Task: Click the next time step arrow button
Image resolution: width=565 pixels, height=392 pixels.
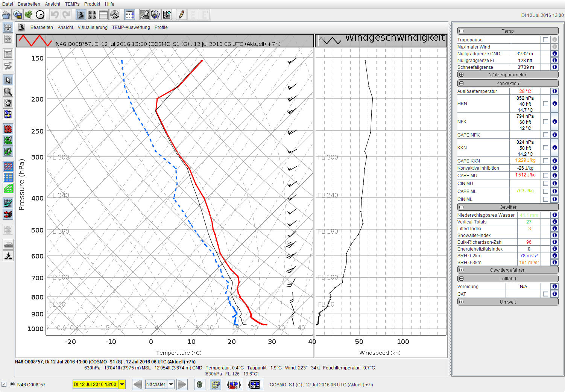Action: [x=182, y=384]
